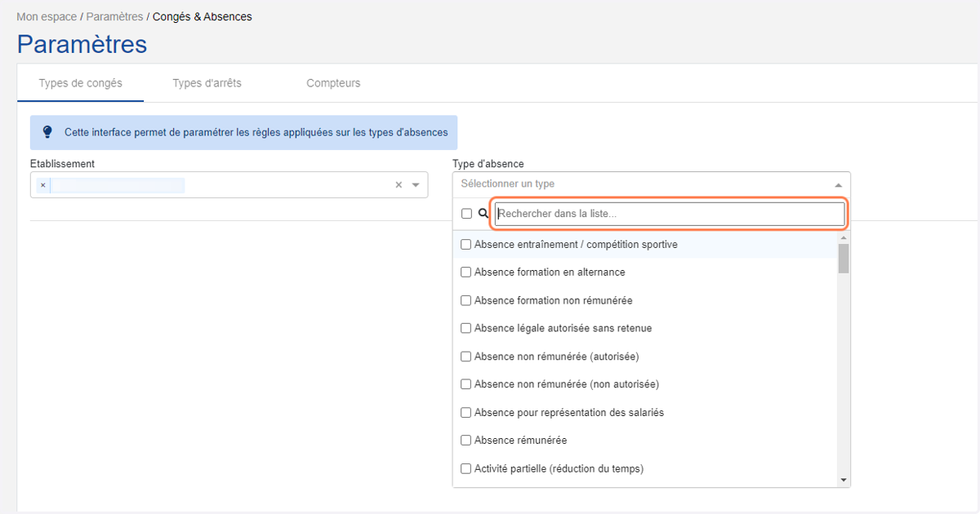Toggle the select-all checkbox beside search

(466, 214)
